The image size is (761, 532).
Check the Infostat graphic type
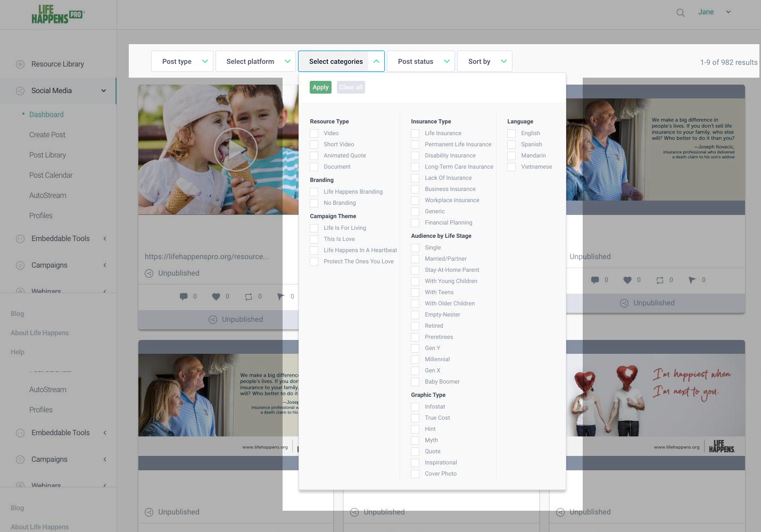415,407
